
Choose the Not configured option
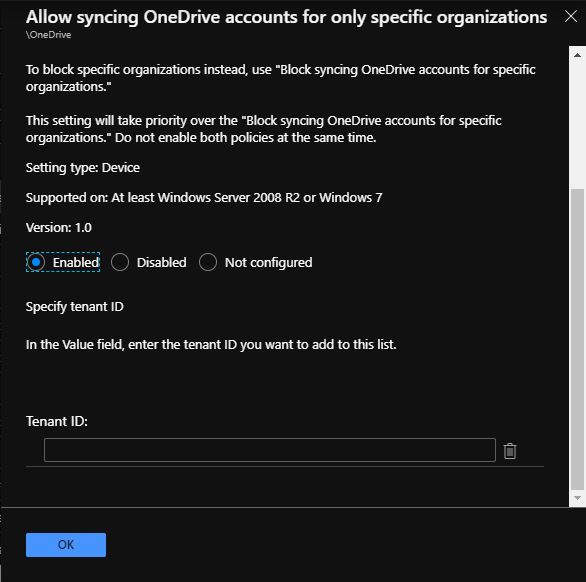tap(208, 262)
